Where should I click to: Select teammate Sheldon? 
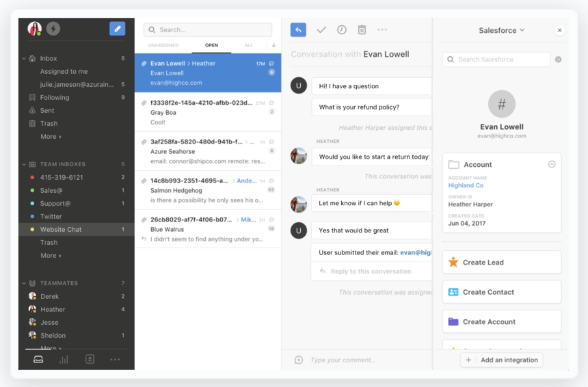click(x=77, y=335)
